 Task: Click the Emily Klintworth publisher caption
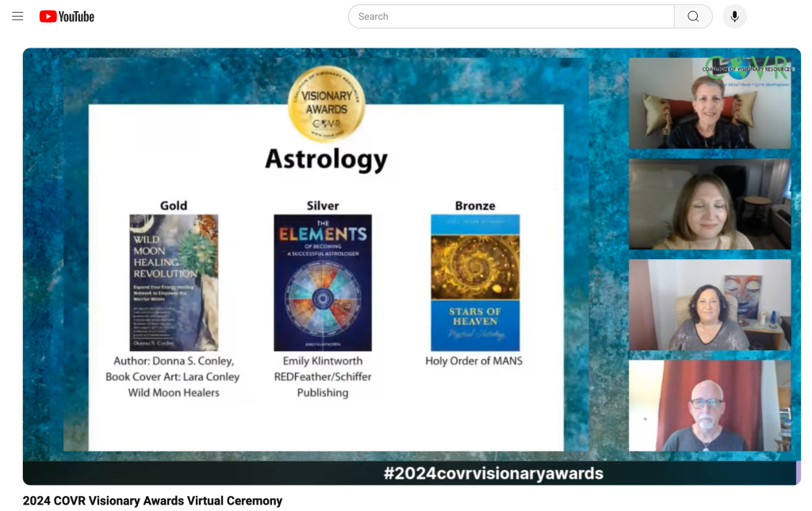point(323,376)
